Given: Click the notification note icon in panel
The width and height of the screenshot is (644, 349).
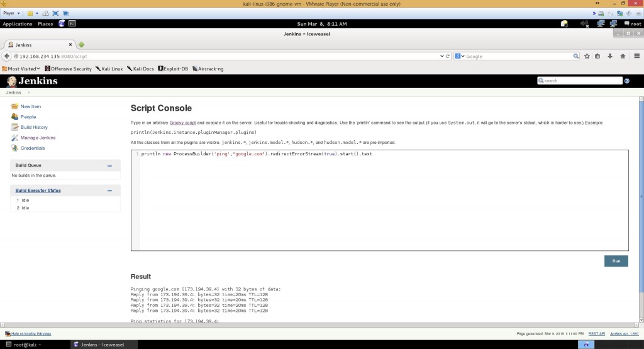Looking at the screenshot, I should click(564, 24).
